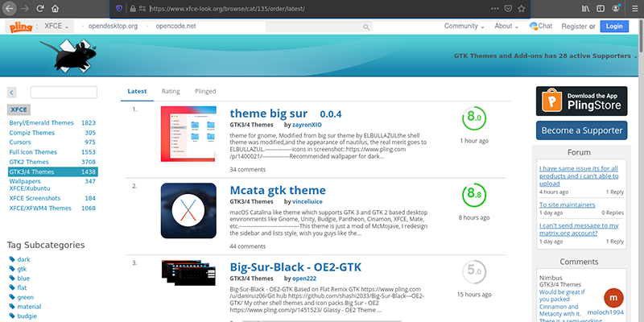Collapse sidebar with left arrow button
The height and width of the screenshot is (322, 644).
click(x=11, y=93)
